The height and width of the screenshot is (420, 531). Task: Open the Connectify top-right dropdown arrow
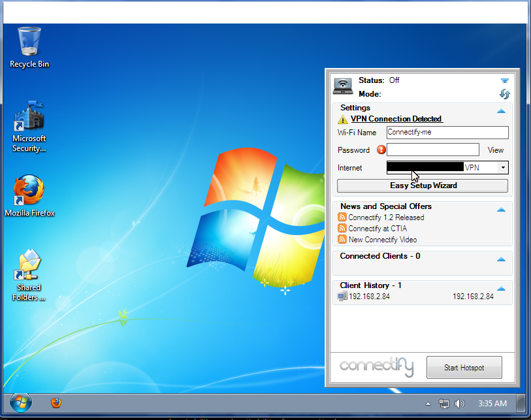[505, 80]
